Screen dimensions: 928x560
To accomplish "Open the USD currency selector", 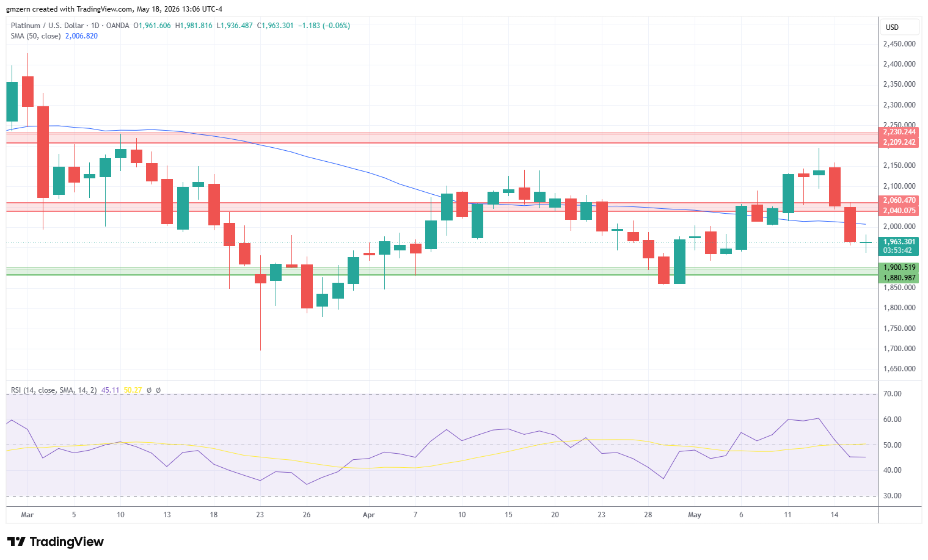I will pos(899,27).
